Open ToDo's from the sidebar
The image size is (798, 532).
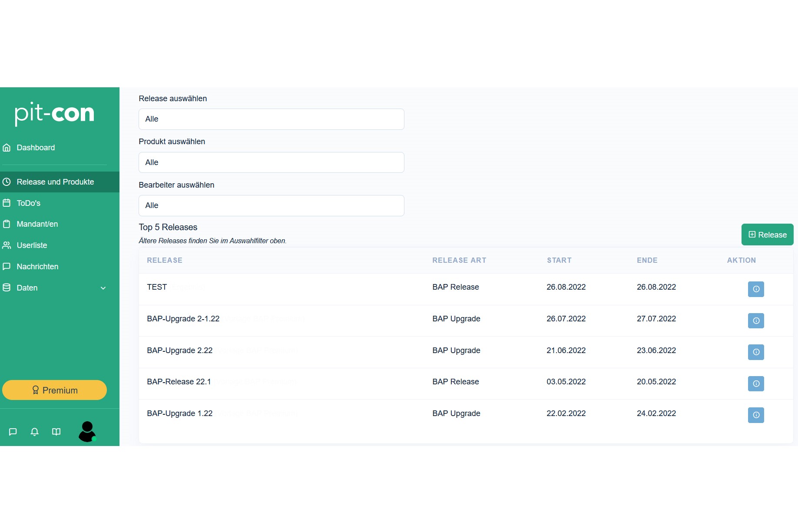click(x=28, y=203)
